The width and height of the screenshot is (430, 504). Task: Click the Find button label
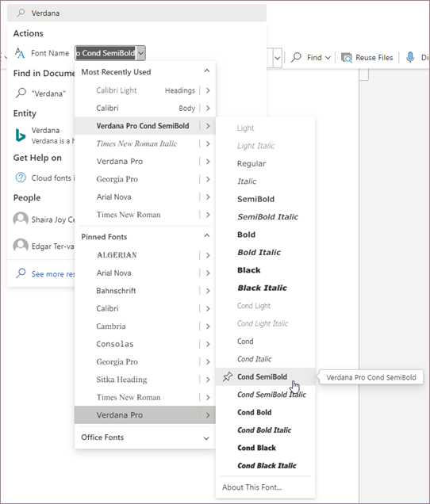pos(314,58)
